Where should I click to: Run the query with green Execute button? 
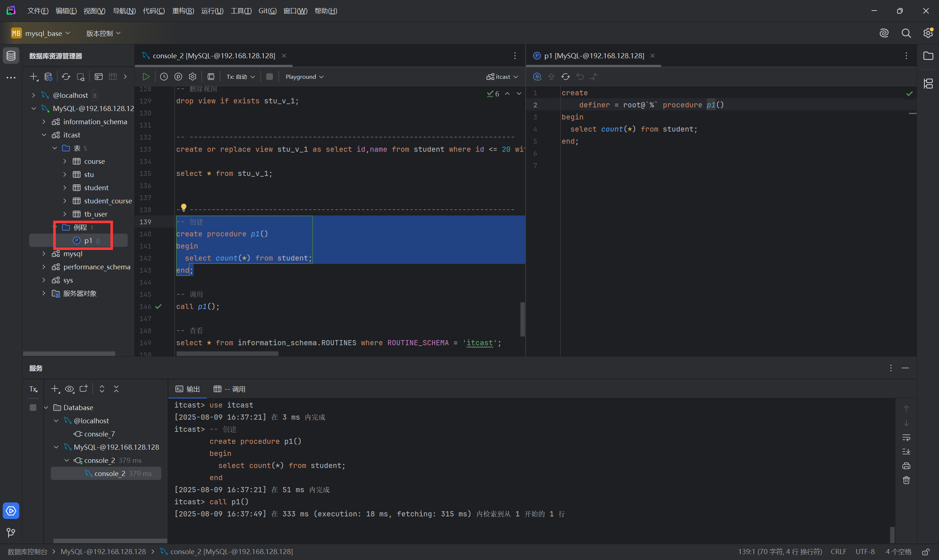[x=146, y=77]
